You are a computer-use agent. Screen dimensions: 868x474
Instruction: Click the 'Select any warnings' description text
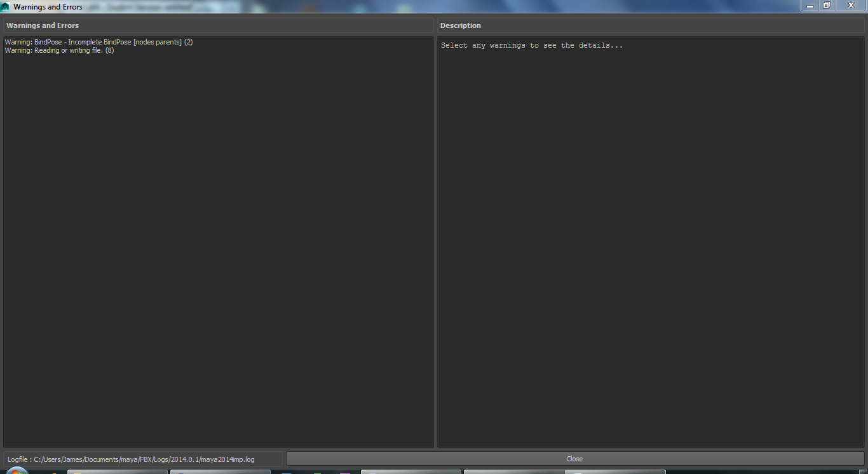click(x=532, y=46)
